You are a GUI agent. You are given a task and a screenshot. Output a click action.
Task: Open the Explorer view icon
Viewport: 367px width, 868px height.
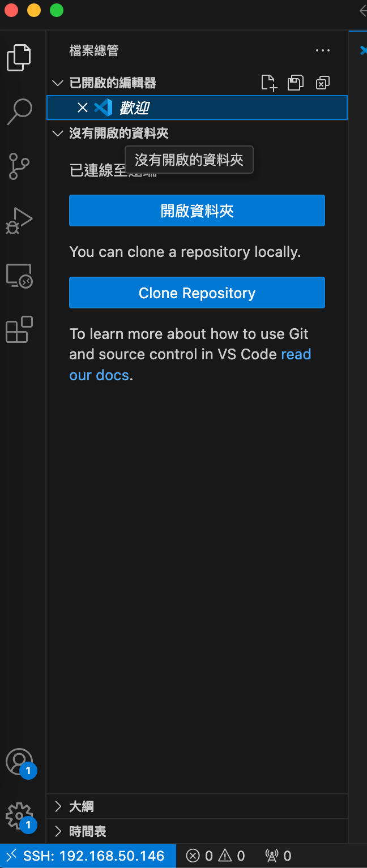pos(19,57)
